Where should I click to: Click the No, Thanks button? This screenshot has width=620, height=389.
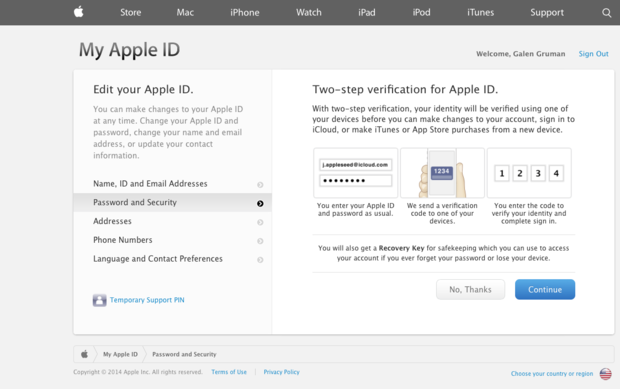[471, 289]
